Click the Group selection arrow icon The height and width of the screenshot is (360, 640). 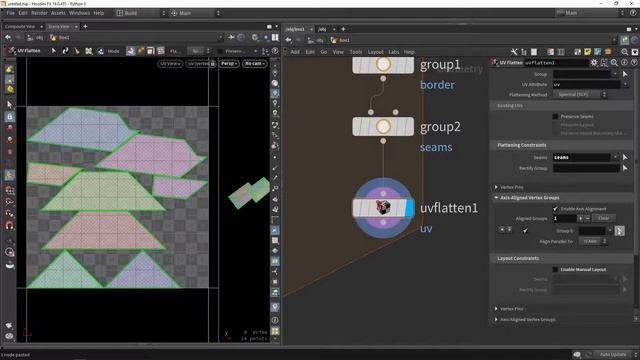625,74
